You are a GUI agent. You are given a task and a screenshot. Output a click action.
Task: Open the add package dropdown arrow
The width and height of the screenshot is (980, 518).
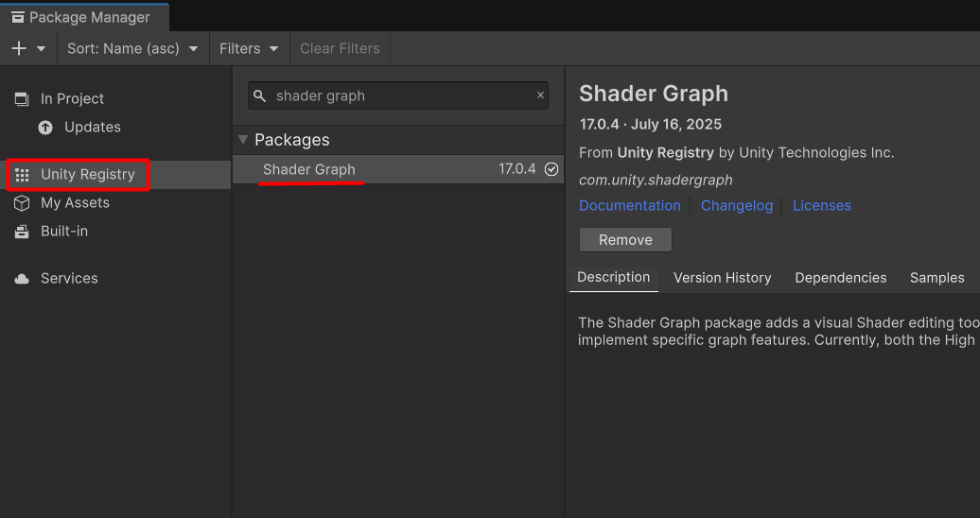point(42,49)
